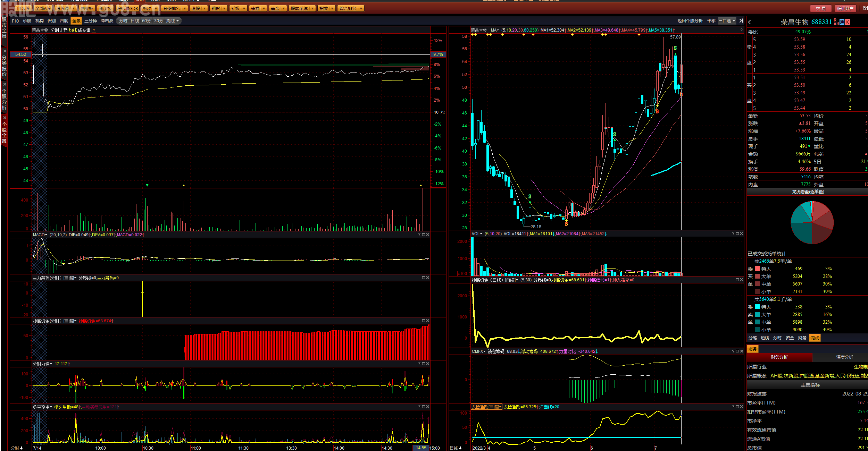This screenshot has height=451, width=868.
Task: Click the 特大 buy order red swatch
Action: 758,269
